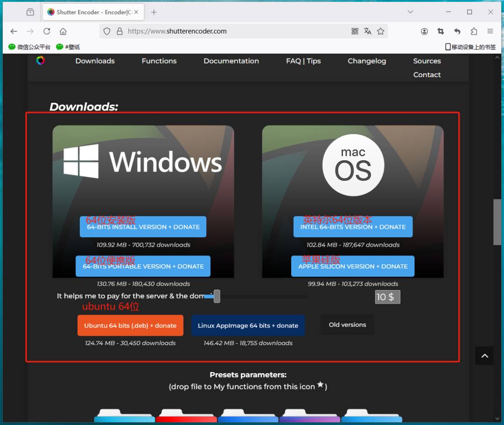Open the #壁纸 bookmark
This screenshot has height=425, width=504.
68,47
